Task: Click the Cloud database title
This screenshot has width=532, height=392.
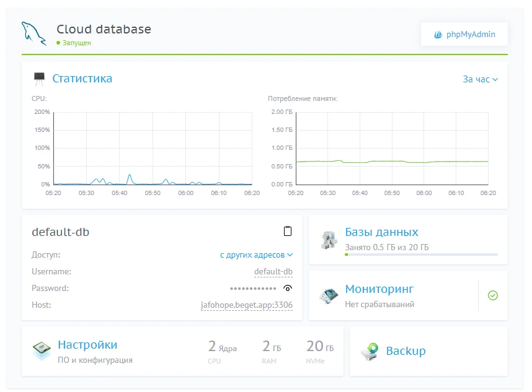Action: [103, 28]
